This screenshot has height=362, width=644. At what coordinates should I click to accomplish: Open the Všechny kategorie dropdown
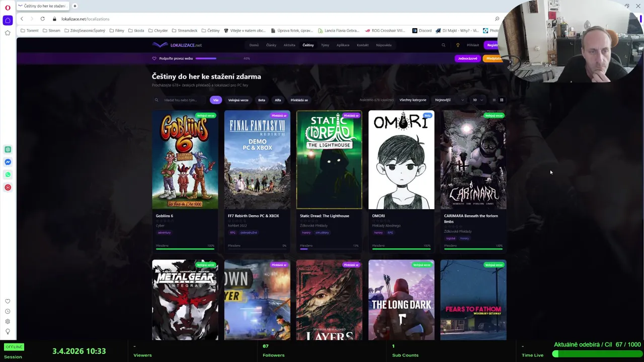(413, 100)
